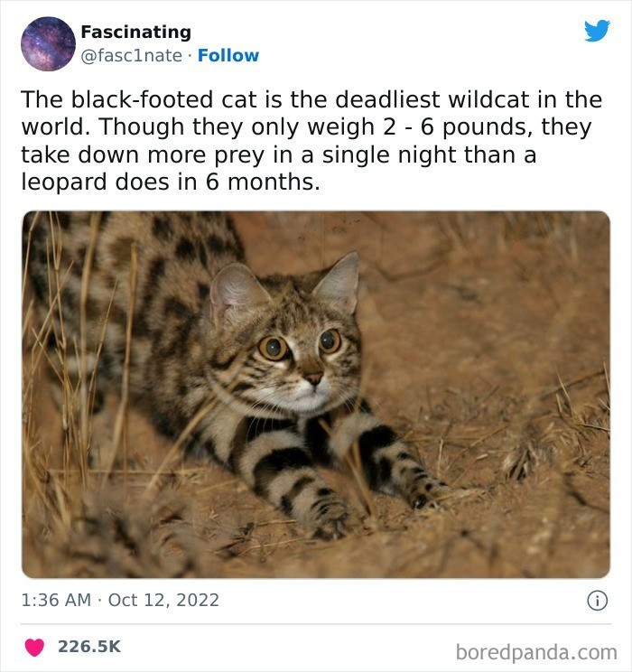This screenshot has height=672, width=632.
Task: Open the Fascinating display name profile
Action: click(135, 32)
